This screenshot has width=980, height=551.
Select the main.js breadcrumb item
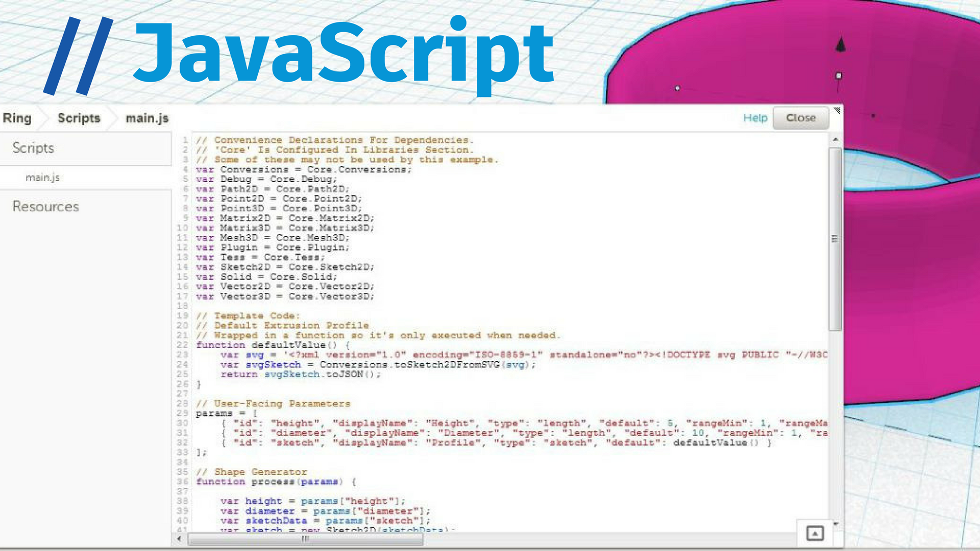[147, 118]
